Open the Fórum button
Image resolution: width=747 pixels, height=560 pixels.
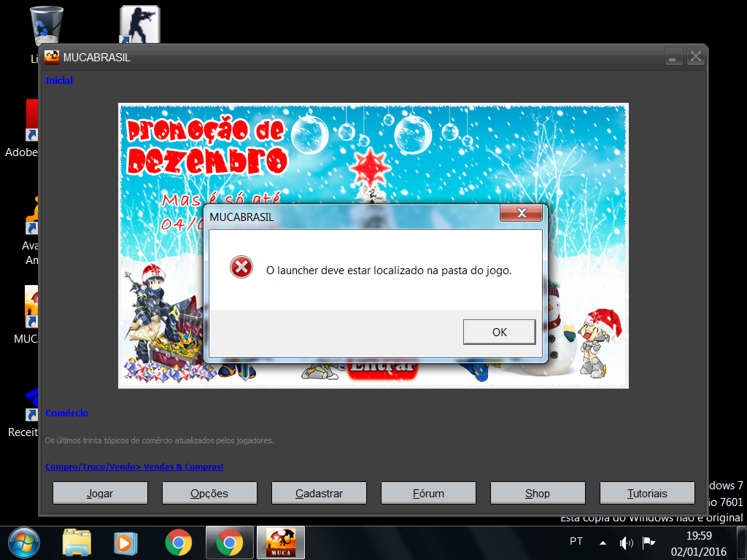428,493
